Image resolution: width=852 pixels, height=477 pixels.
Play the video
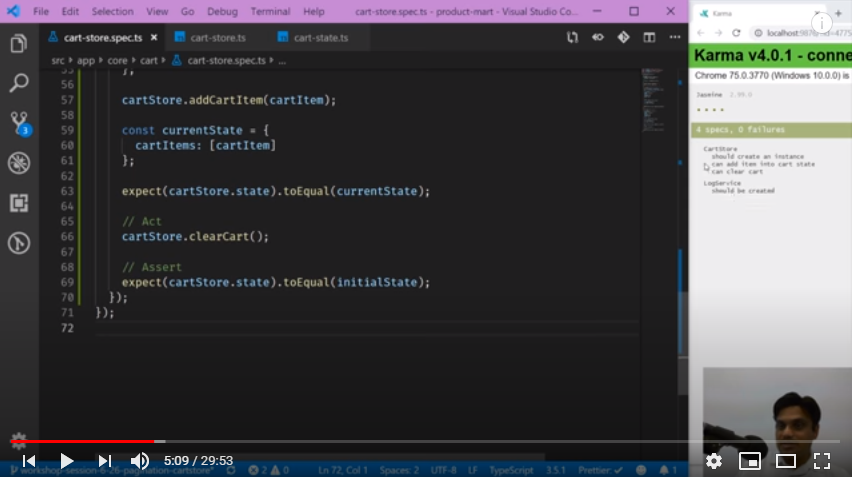(67, 461)
